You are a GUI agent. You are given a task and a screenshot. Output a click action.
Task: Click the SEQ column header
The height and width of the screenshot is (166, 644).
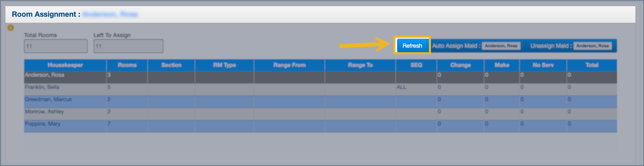pos(416,65)
